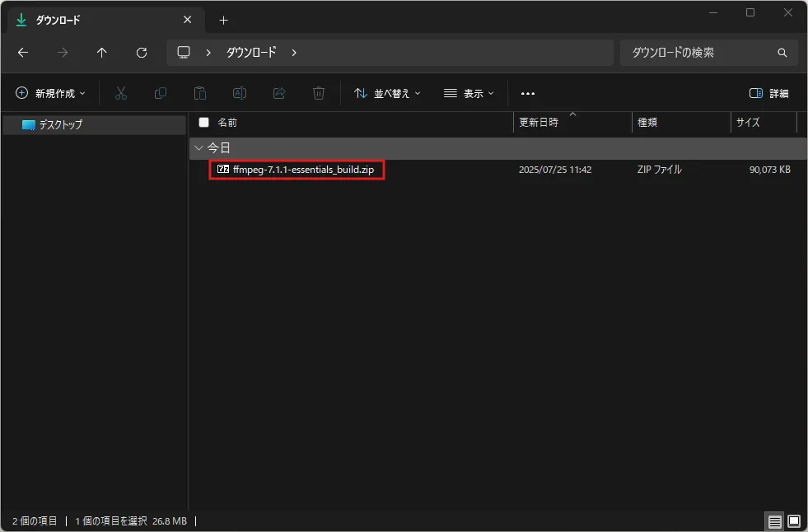
Task: Click the 7z icon of ffmpeg zip
Action: 223,169
